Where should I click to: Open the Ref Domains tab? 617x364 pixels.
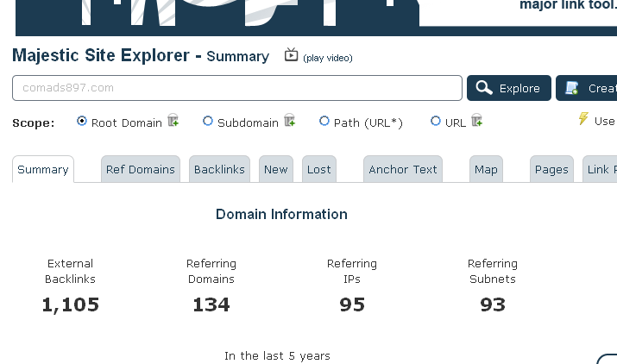pos(140,169)
